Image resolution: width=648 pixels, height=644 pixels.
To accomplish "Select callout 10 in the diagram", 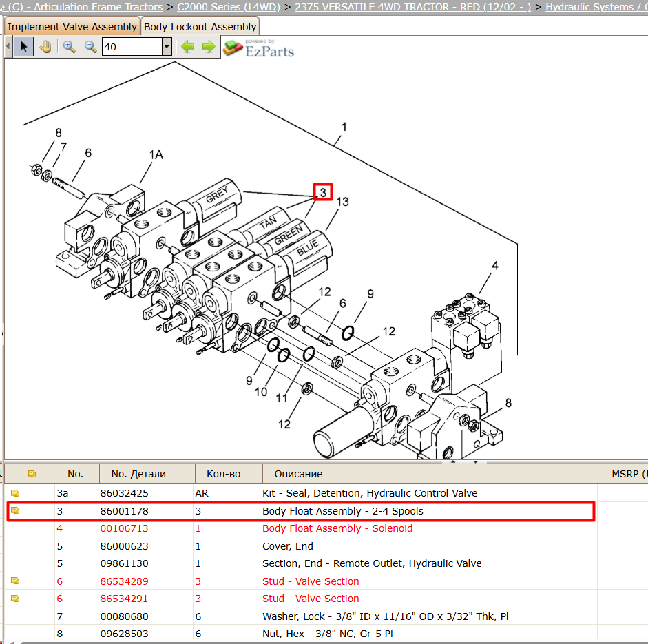I will coord(261,392).
